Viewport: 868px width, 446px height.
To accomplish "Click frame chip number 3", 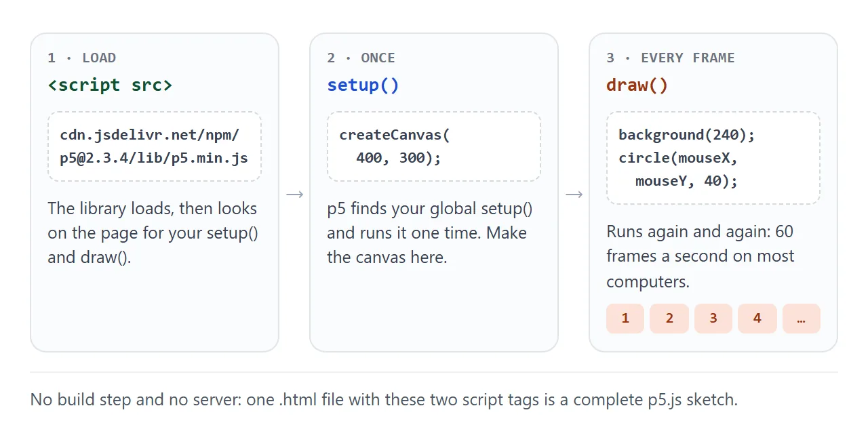I will click(x=713, y=319).
